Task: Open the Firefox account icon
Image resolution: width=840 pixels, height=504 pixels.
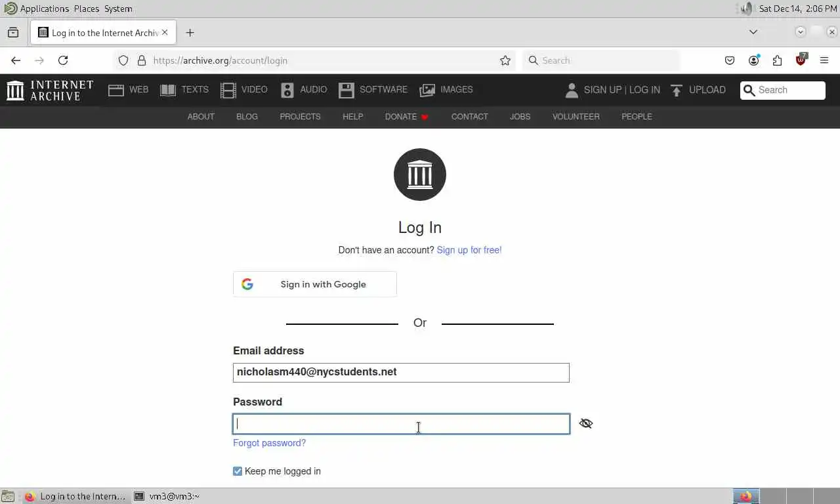Action: click(x=753, y=60)
